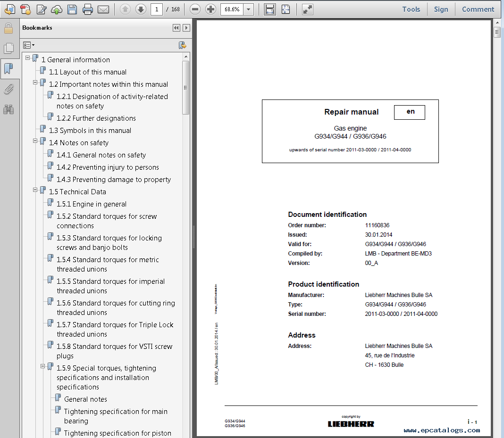
Task: Click the document scrollbar up arrow
Action: pos(497,23)
